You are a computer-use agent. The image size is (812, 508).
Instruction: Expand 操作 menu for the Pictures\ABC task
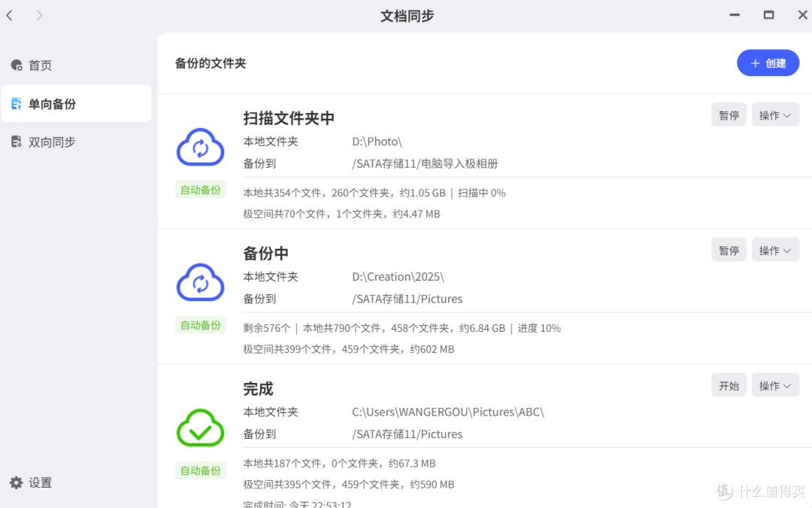(x=775, y=385)
